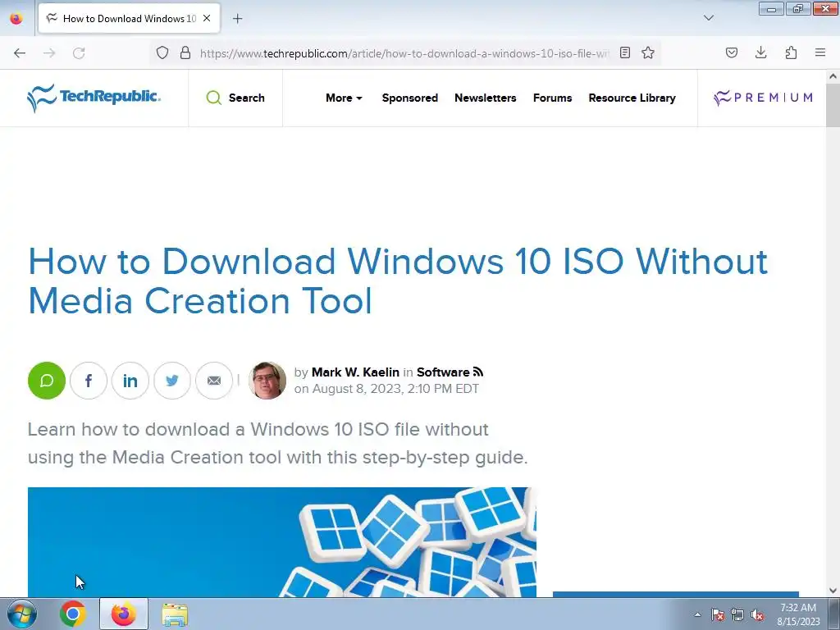Share article on LinkedIn icon

click(x=130, y=381)
